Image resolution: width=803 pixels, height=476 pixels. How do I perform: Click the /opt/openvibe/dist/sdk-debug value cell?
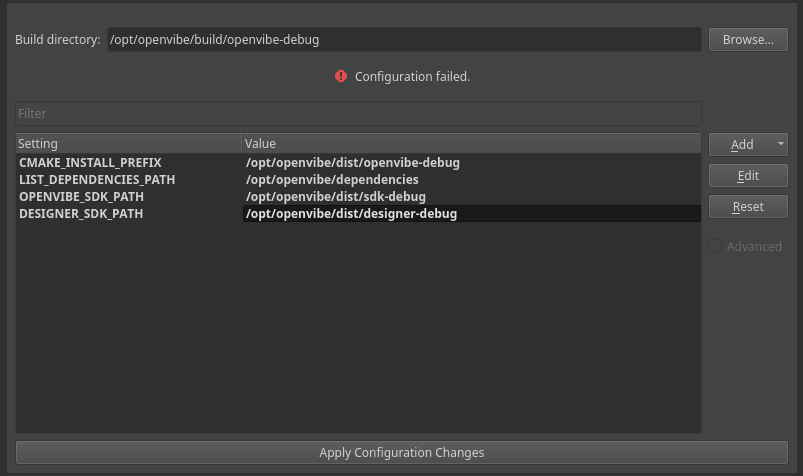pyautogui.click(x=336, y=196)
